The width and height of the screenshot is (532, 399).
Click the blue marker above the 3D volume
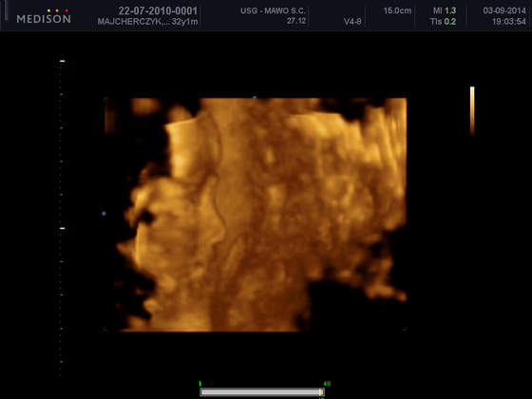point(255,97)
